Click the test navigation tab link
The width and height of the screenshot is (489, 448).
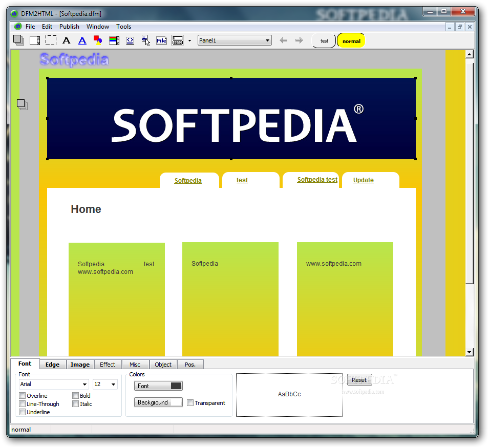click(242, 180)
